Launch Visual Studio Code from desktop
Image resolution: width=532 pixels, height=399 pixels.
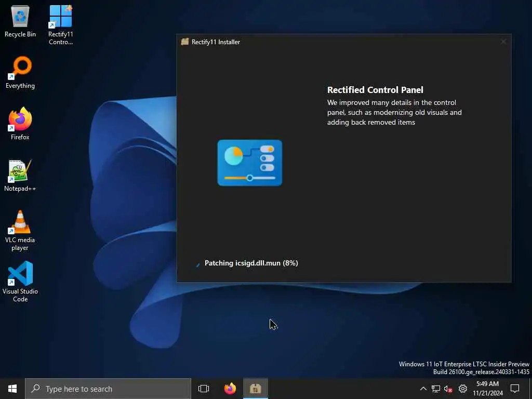(20, 282)
